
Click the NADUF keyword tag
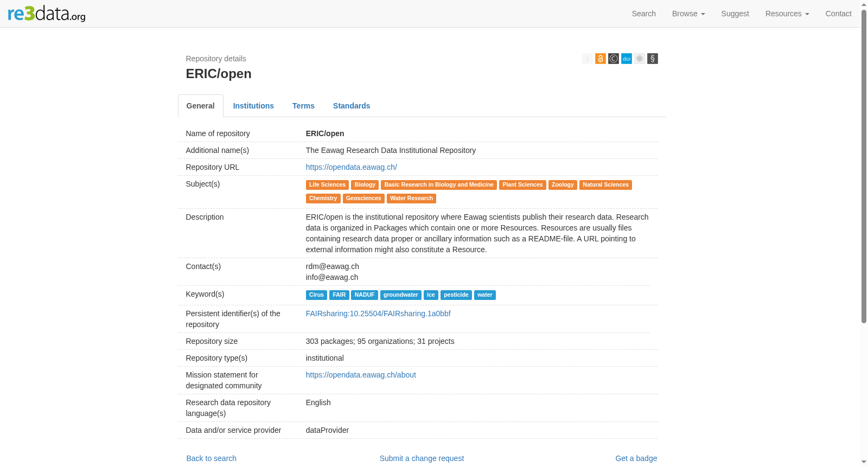(x=365, y=295)
